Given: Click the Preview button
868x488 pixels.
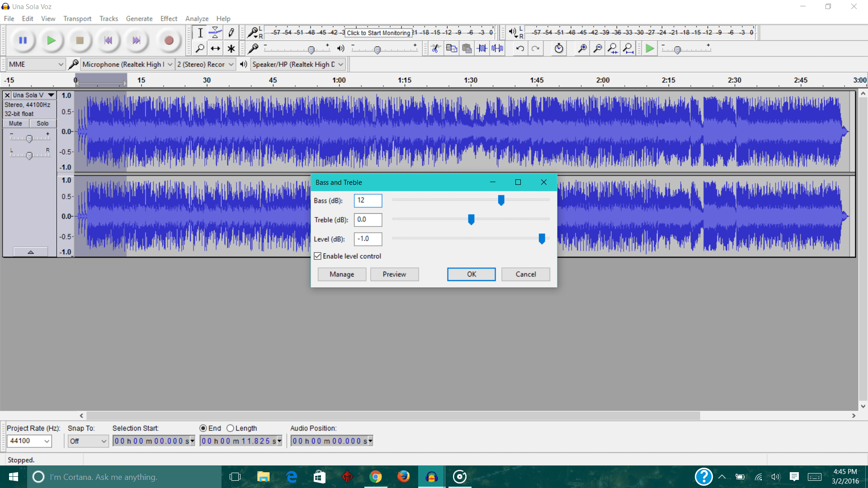Looking at the screenshot, I should coord(394,274).
